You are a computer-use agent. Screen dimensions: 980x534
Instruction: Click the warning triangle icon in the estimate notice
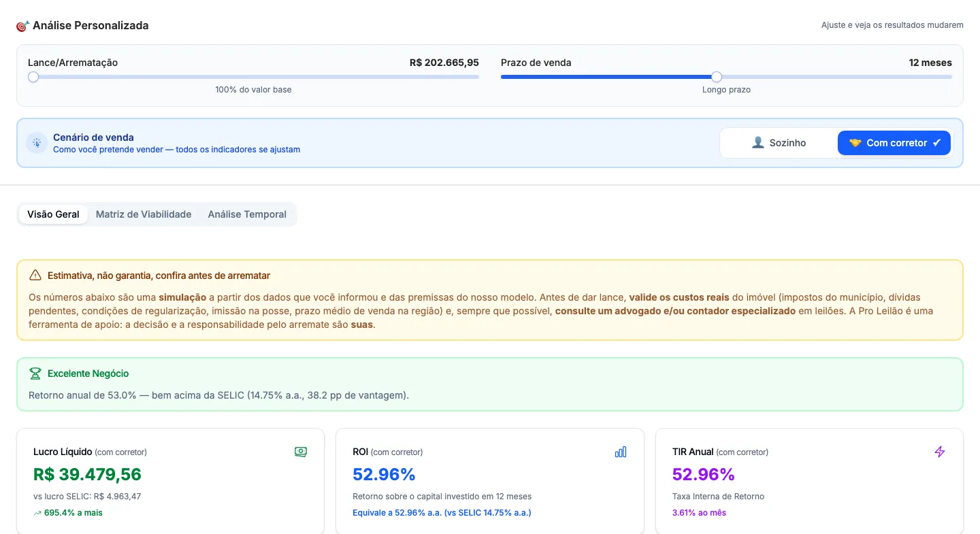coord(35,276)
